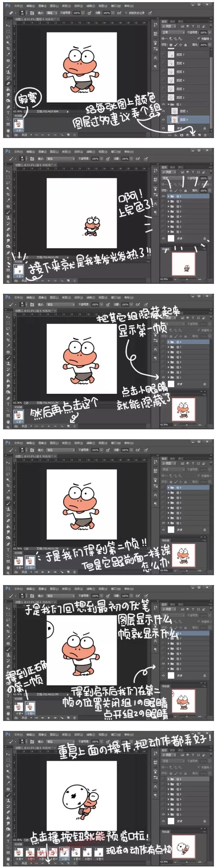Choose the Crop tool in the first screenshot
The image size is (218, 868).
coord(8,48)
